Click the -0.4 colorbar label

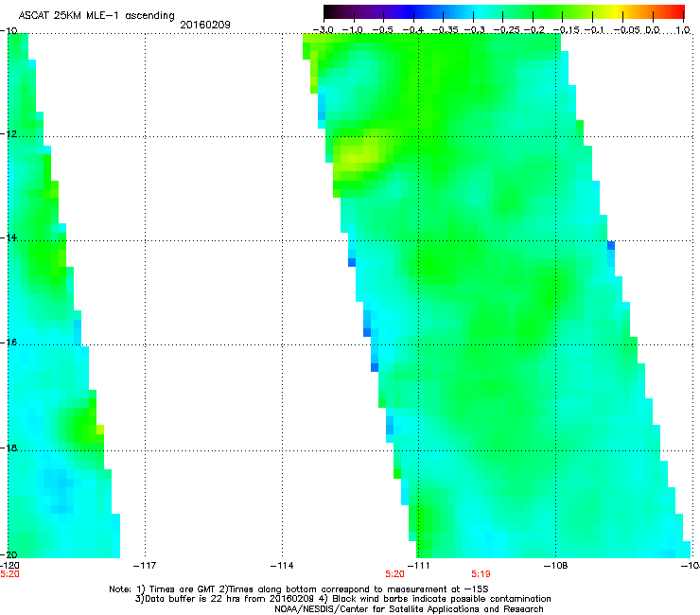pos(412,30)
